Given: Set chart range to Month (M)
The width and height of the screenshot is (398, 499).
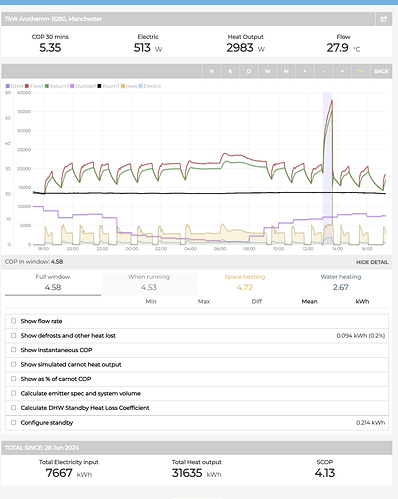Looking at the screenshot, I should pos(286,71).
